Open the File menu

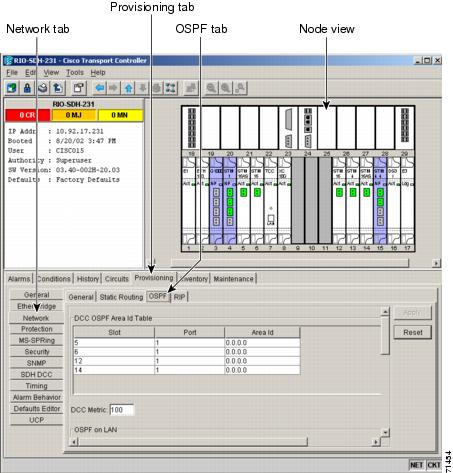[x=12, y=73]
